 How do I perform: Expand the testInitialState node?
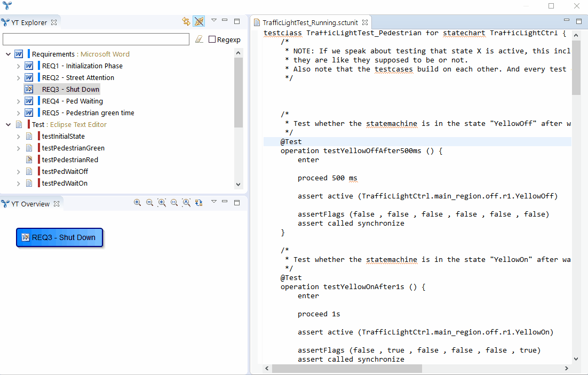18,137
